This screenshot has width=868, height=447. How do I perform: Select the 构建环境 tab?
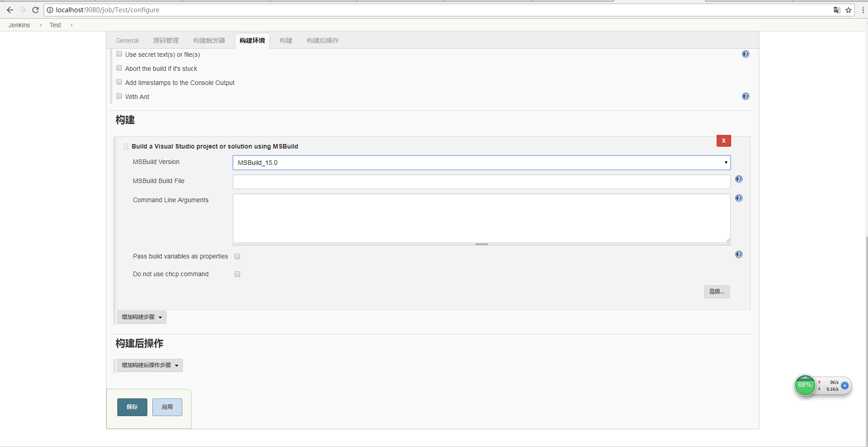[x=252, y=40]
